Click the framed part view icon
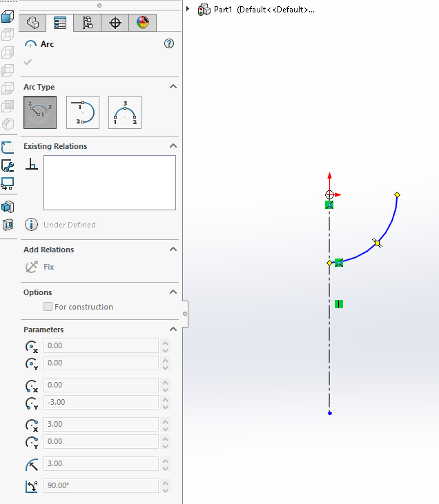This screenshot has height=504, width=439. point(8,225)
